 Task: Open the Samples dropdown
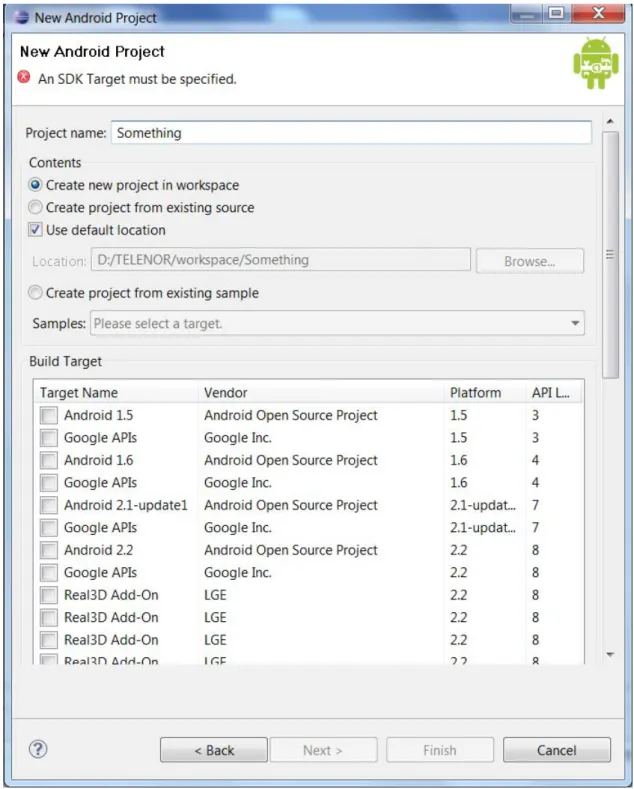click(337, 323)
